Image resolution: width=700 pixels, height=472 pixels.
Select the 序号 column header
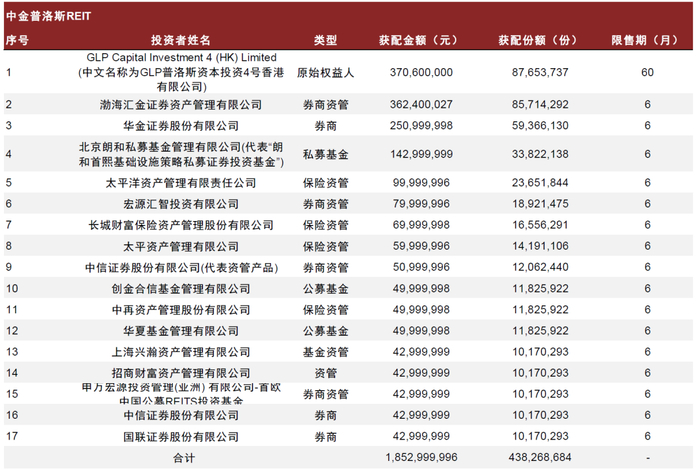pyautogui.click(x=17, y=40)
